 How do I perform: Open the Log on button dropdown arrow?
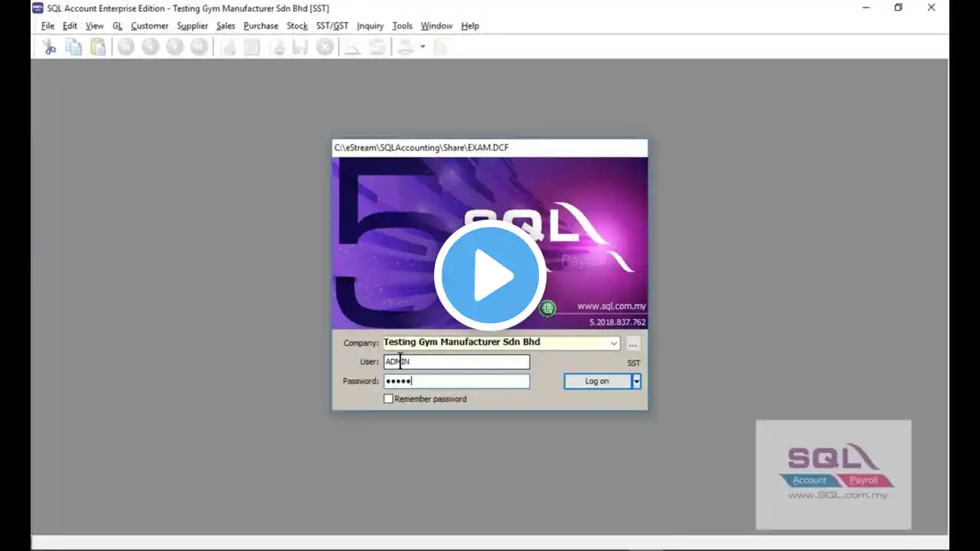point(636,381)
